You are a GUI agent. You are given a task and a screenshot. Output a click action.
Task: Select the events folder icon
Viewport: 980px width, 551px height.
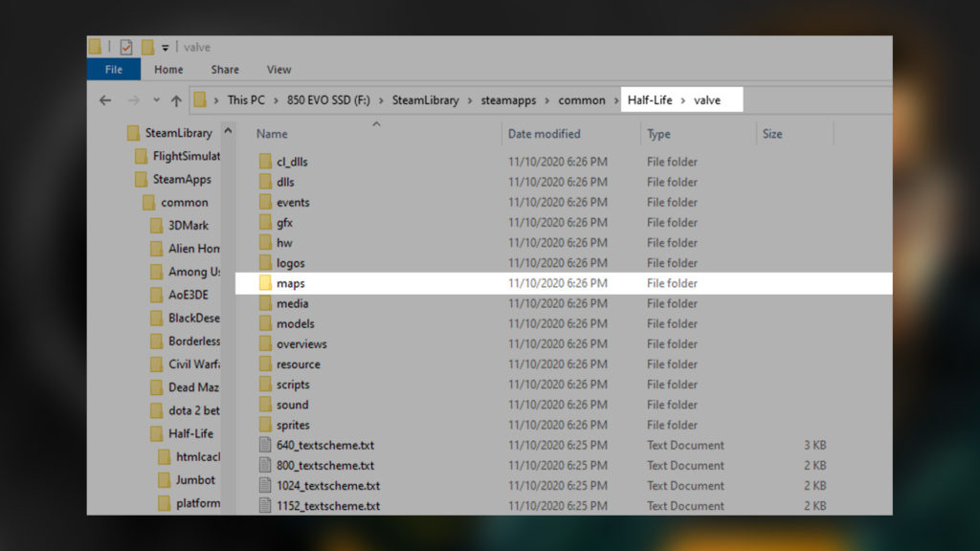(x=265, y=202)
